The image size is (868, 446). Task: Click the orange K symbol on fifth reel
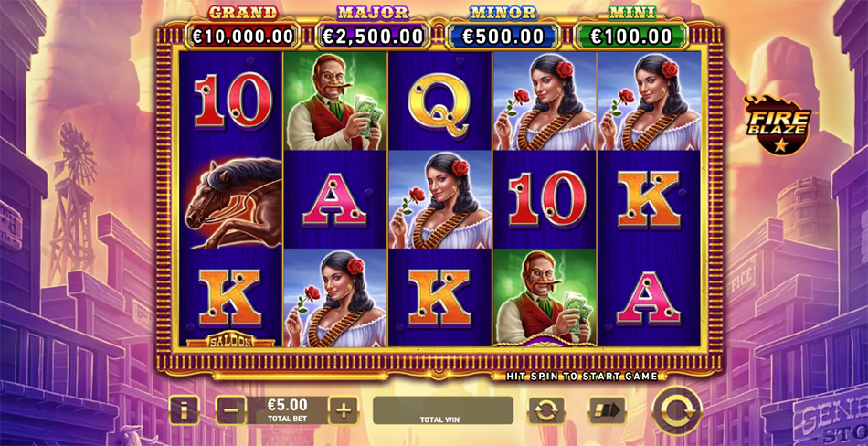pos(648,199)
